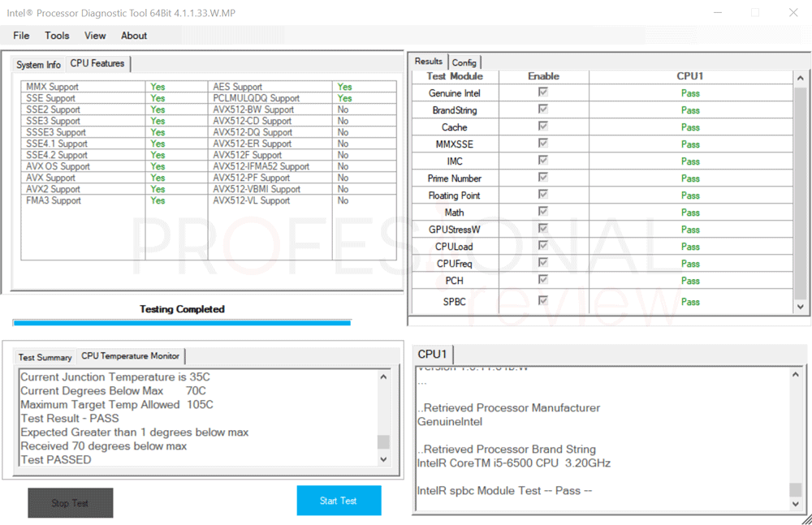Open the About menu
This screenshot has height=525, width=812.
[x=134, y=36]
